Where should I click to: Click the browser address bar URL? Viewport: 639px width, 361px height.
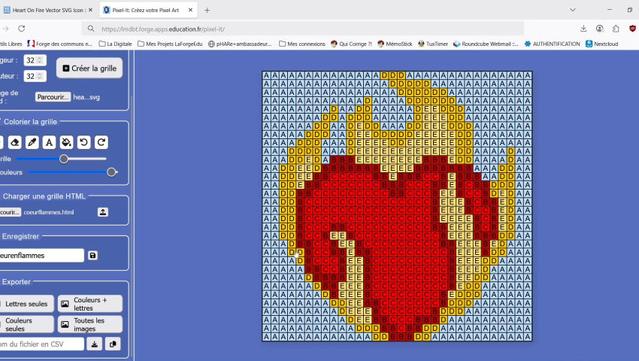(163, 29)
